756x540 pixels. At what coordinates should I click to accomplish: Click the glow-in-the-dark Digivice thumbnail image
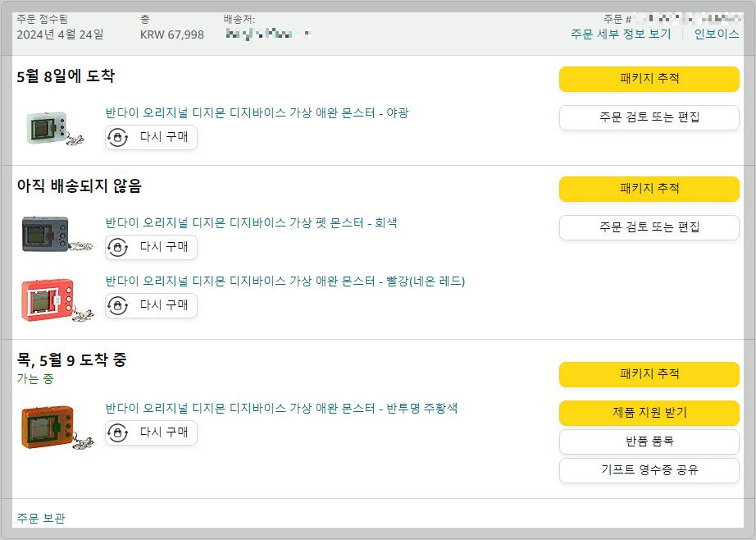click(45, 127)
